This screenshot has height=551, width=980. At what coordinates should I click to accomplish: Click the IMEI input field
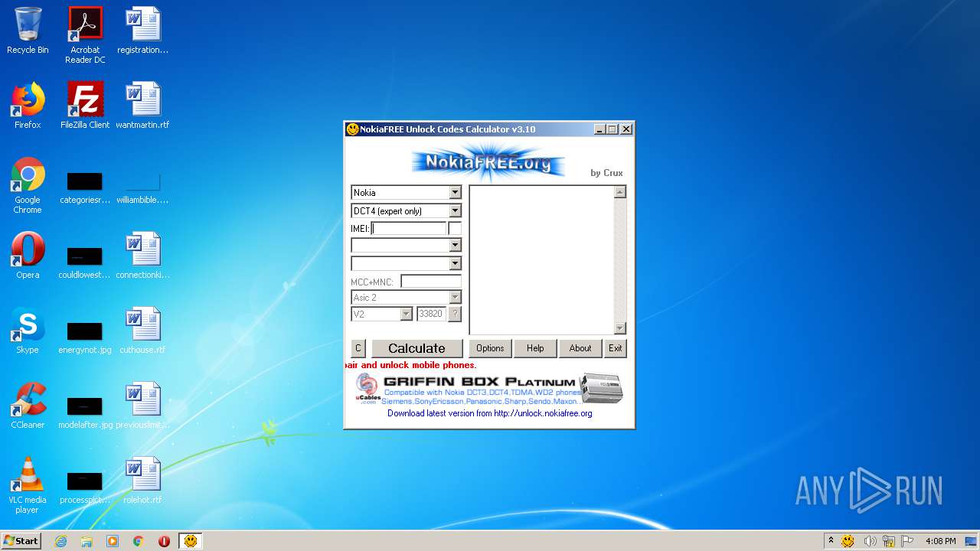[x=408, y=228]
